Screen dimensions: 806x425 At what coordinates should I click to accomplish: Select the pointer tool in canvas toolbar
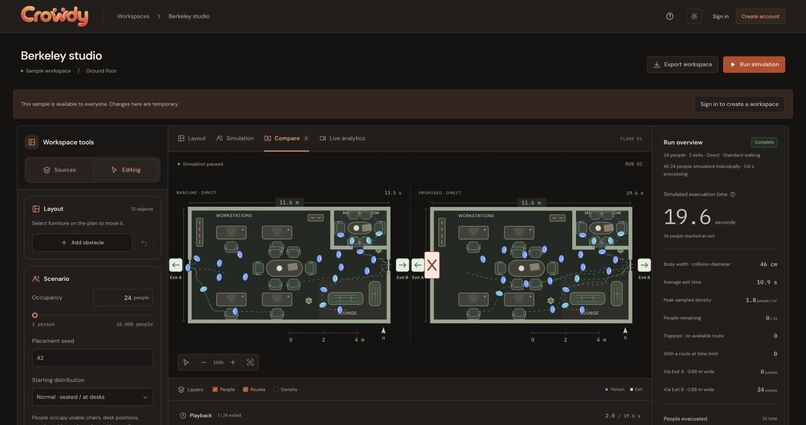click(186, 362)
